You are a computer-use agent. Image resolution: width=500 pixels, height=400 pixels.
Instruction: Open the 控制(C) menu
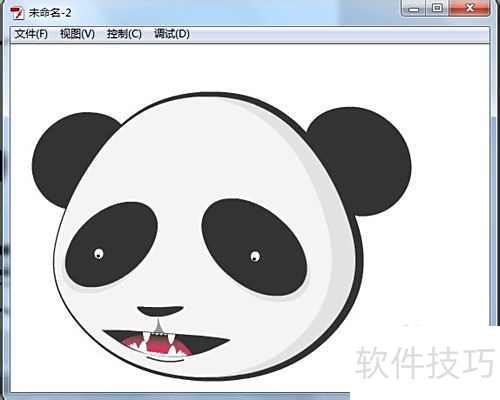[124, 34]
